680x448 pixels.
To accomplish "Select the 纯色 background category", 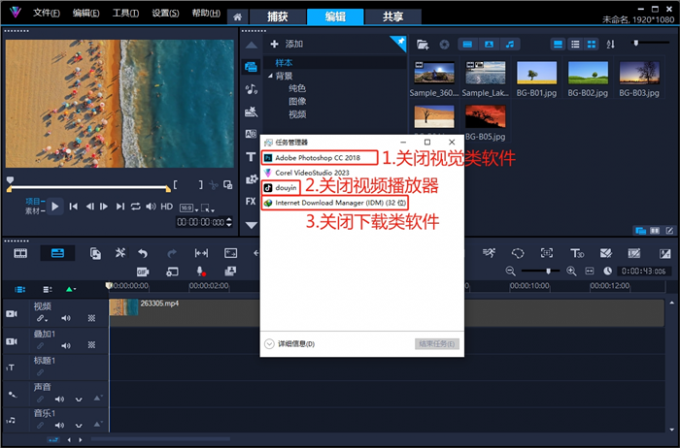I will [297, 88].
